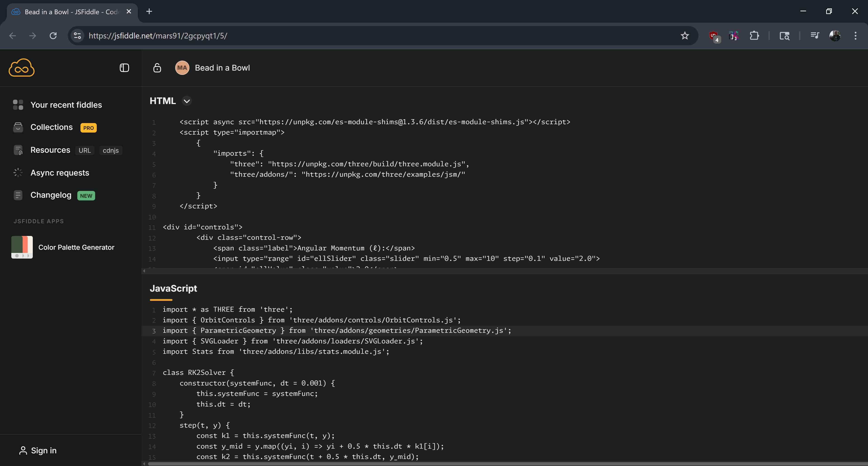Open the Changelog

[x=51, y=195]
